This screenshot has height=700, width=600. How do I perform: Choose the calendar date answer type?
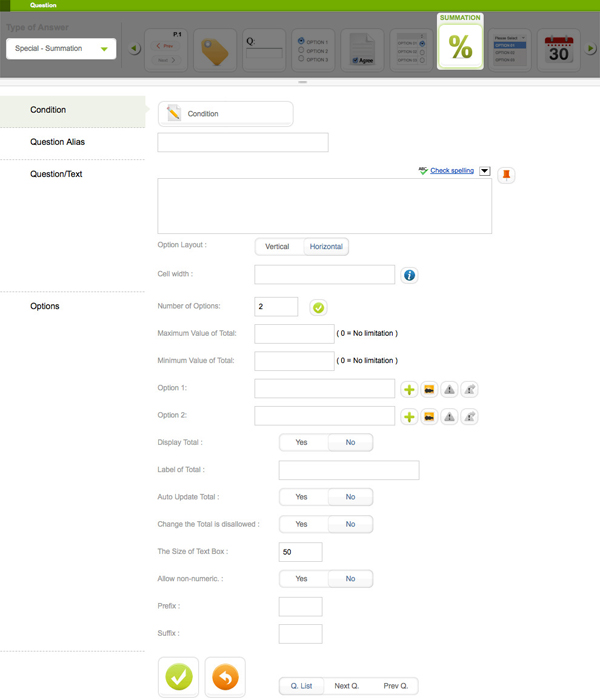[559, 48]
